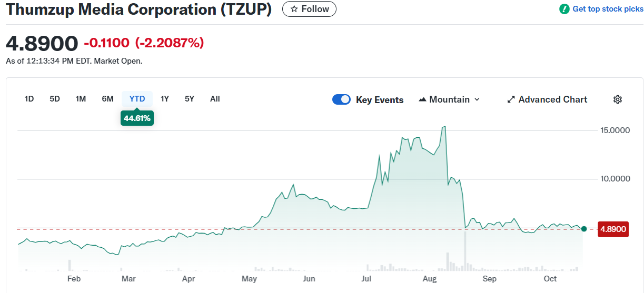
Task: Click the green top stock picks icon
Action: pos(564,9)
